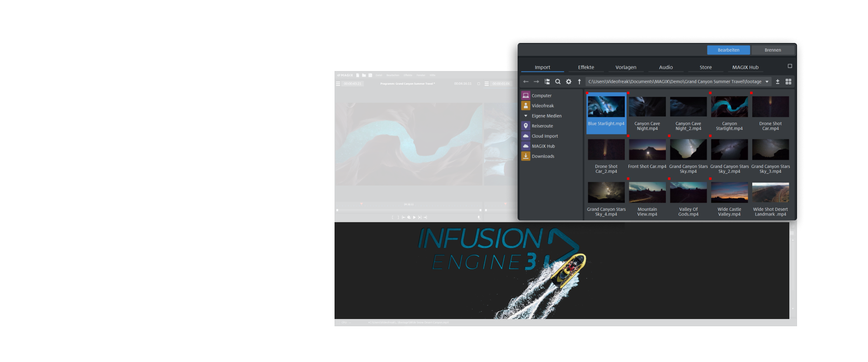The height and width of the screenshot is (362, 868).
Task: Switch to the MAGIX Hub tab
Action: [x=745, y=67]
